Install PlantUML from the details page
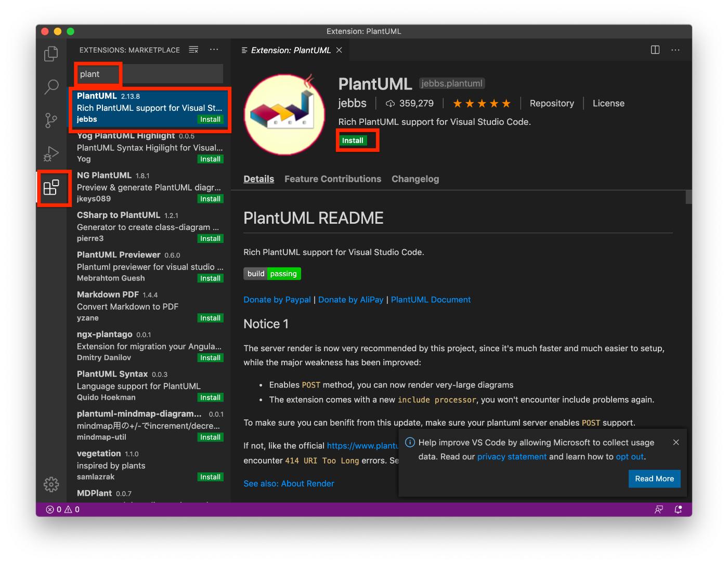 pyautogui.click(x=353, y=140)
